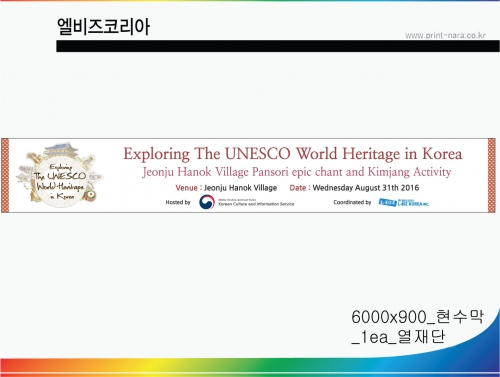
Task: Click the Exploring The UNESCO World Heritage headline
Action: tap(293, 154)
